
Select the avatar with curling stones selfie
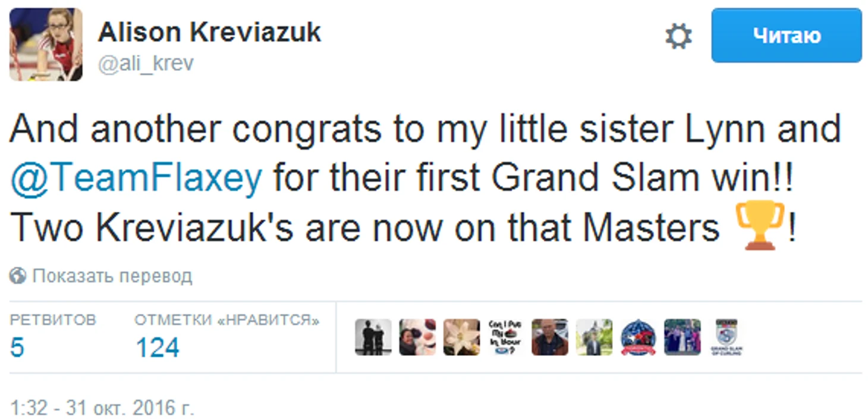pyautogui.click(x=417, y=337)
